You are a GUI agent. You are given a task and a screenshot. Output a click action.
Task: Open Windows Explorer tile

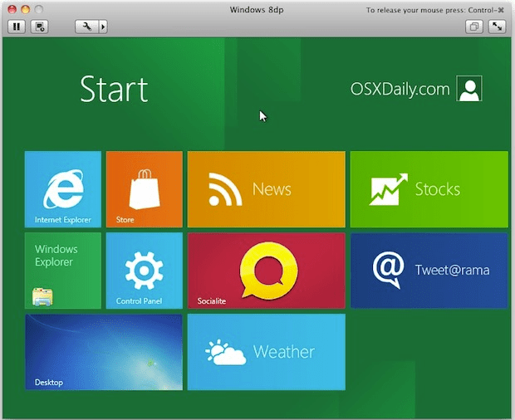click(63, 271)
